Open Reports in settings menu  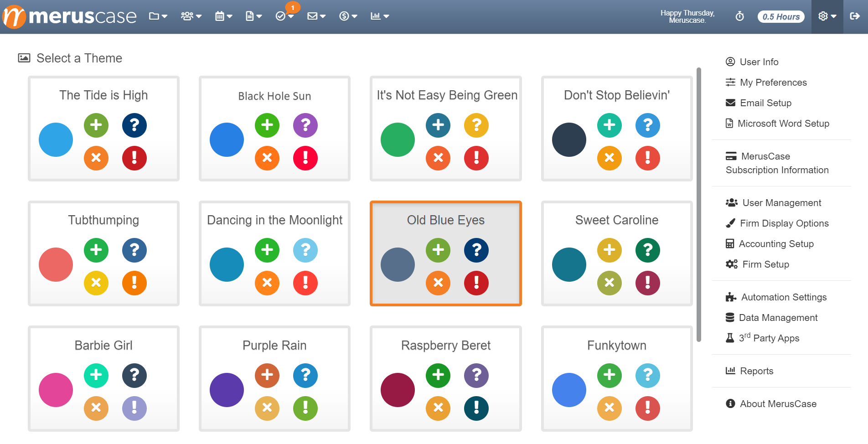(x=749, y=371)
